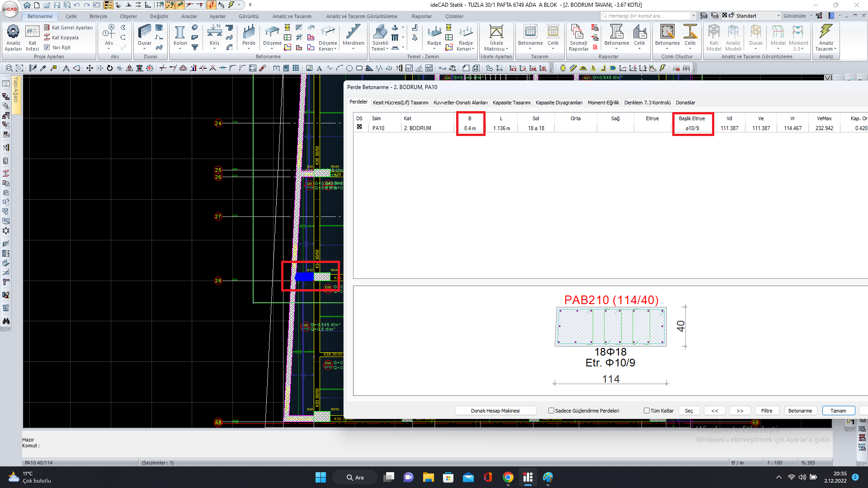Viewport: 868px width, 488px height.
Task: Enable Sadece Güçlendirme Perdeleri checkbox
Action: click(x=551, y=411)
